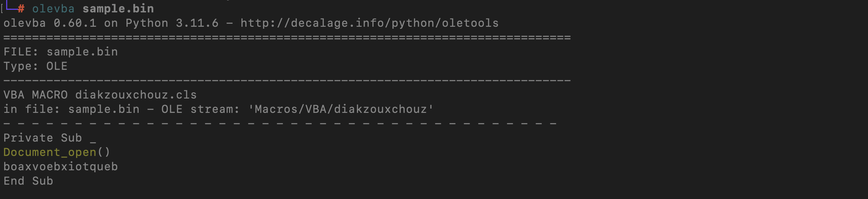Image resolution: width=868 pixels, height=199 pixels.
Task: Click the FILE: sample.bin line
Action: (x=61, y=52)
